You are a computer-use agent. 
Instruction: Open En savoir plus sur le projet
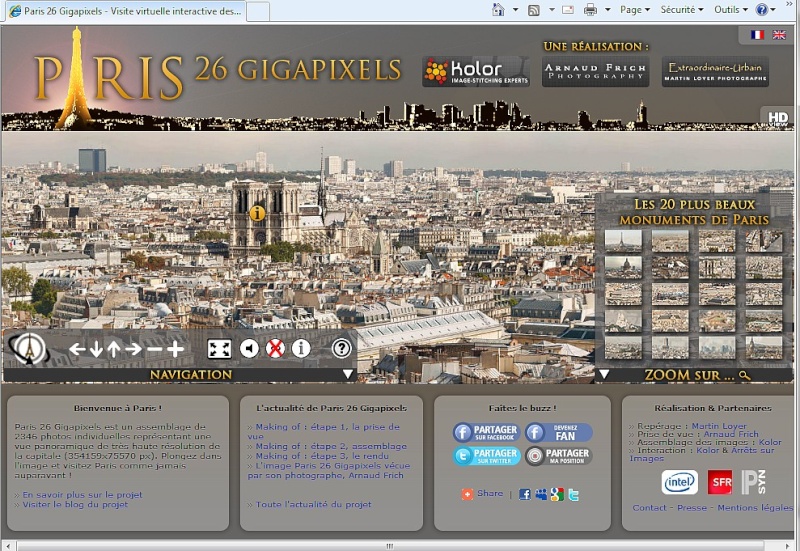coord(82,495)
